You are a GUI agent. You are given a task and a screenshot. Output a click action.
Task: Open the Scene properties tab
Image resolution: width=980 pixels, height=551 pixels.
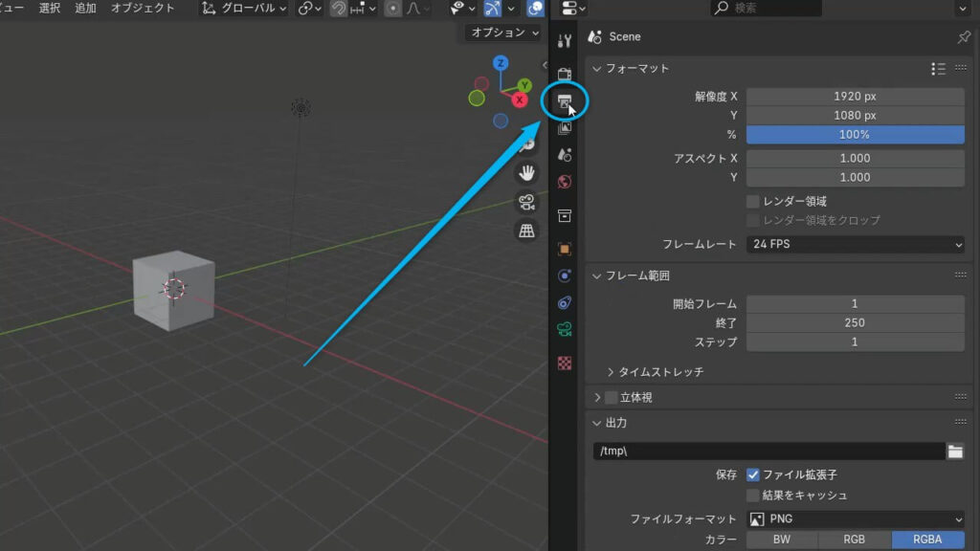(x=565, y=155)
